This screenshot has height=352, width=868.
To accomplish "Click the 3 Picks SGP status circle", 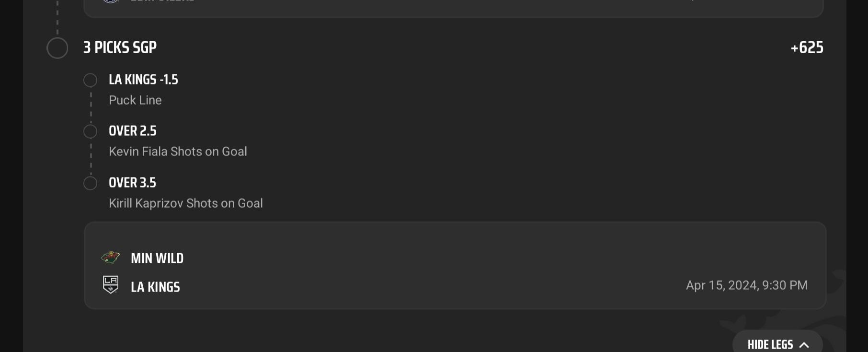I will 57,48.
